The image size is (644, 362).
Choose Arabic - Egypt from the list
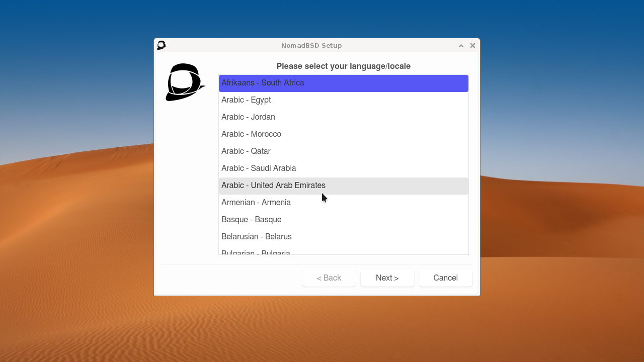click(x=344, y=101)
